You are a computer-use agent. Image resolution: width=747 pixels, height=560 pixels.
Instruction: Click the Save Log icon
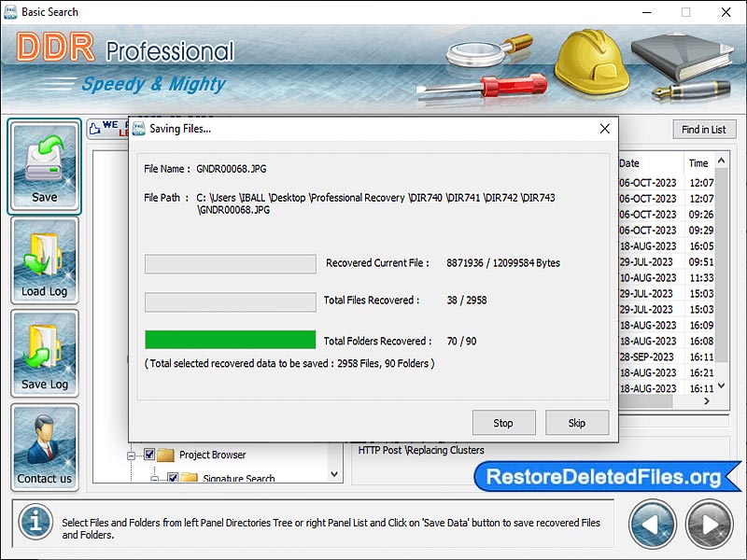[44, 352]
